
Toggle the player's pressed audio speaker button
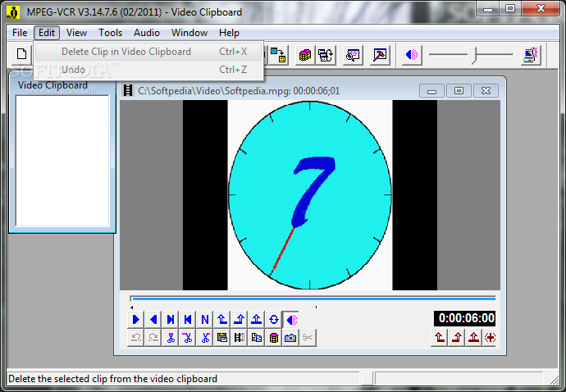291,320
